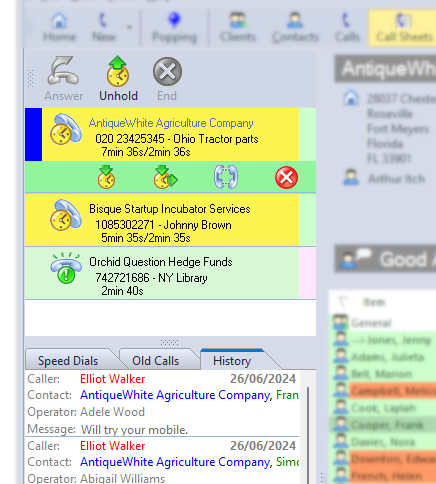Click the hold and transfer icon in green bar
This screenshot has height=484, width=436.
pos(165,177)
